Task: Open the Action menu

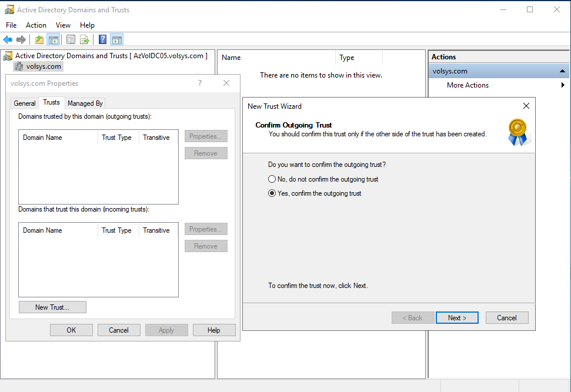Action: (36, 25)
